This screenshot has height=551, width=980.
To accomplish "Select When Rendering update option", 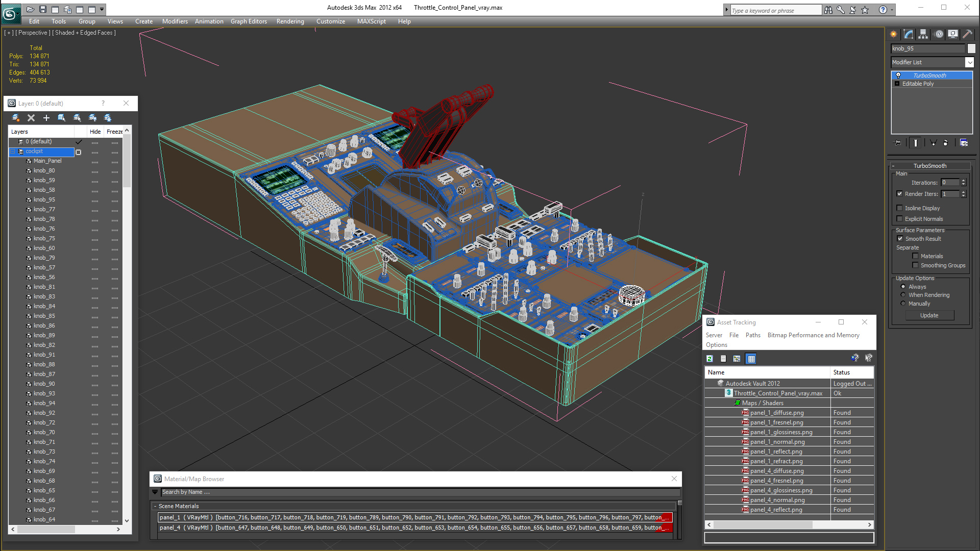I will pyautogui.click(x=903, y=295).
